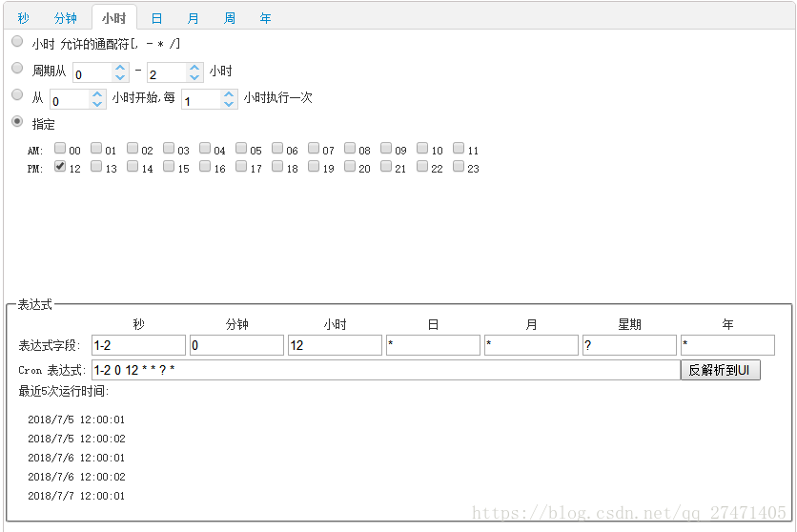797x532 pixels.
Task: Increase the 每...小时执行一次 interval spinner
Action: (229, 94)
